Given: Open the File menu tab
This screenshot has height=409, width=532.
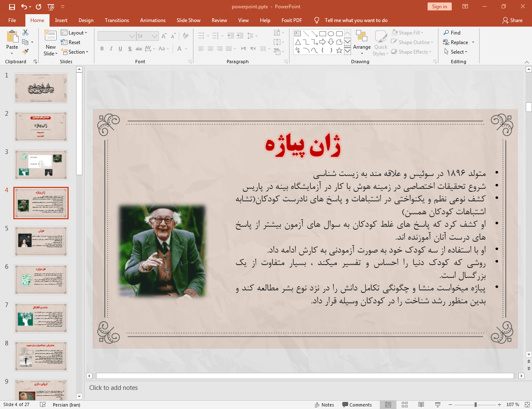Looking at the screenshot, I should coord(12,20).
